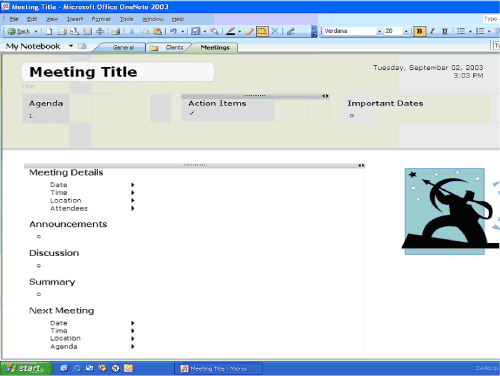The image size is (500, 376).
Task: Click the Copy toolbar icon
Action: 144,31
